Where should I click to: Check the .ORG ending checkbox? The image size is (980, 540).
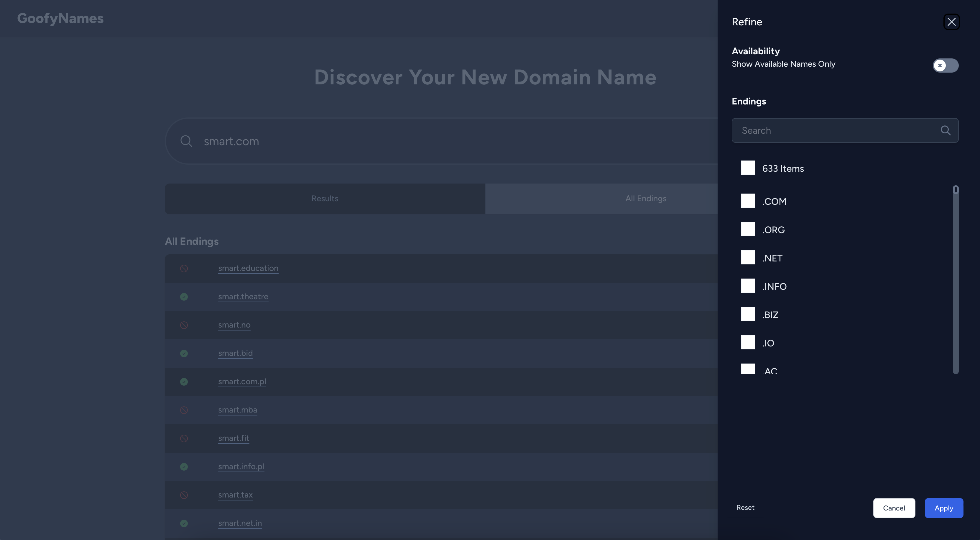(x=748, y=229)
